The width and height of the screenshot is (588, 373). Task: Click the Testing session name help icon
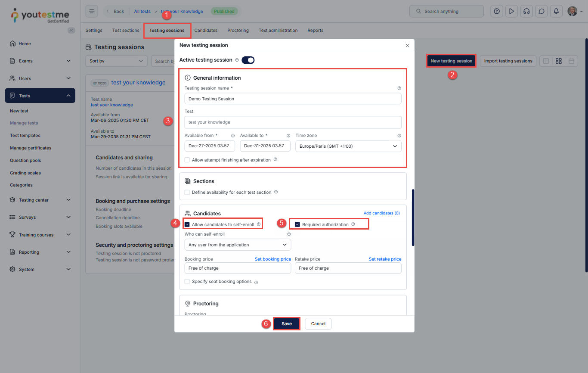399,88
